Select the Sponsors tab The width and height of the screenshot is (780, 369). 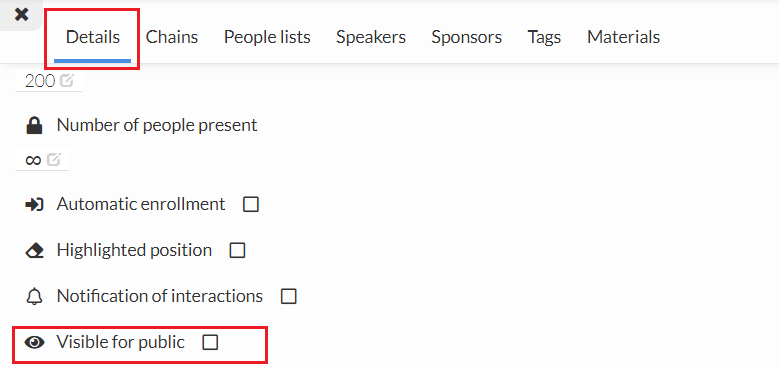pyautogui.click(x=467, y=37)
